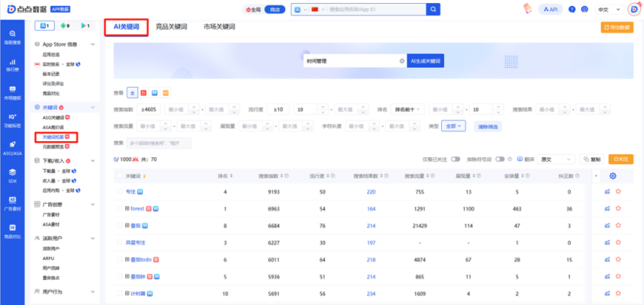Open the 中文 language dropdown
The width and height of the screenshot is (644, 305).
click(606, 9)
